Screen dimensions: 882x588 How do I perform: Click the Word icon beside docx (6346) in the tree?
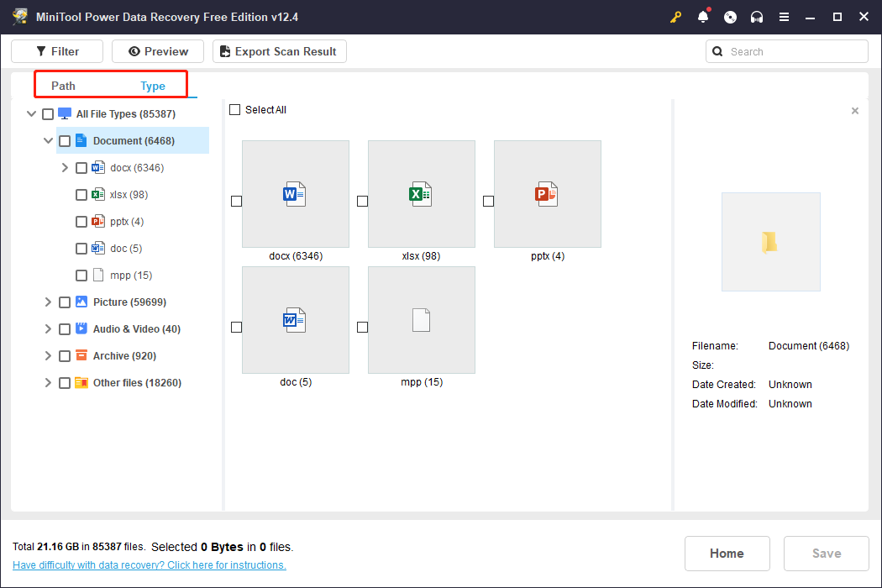point(98,167)
